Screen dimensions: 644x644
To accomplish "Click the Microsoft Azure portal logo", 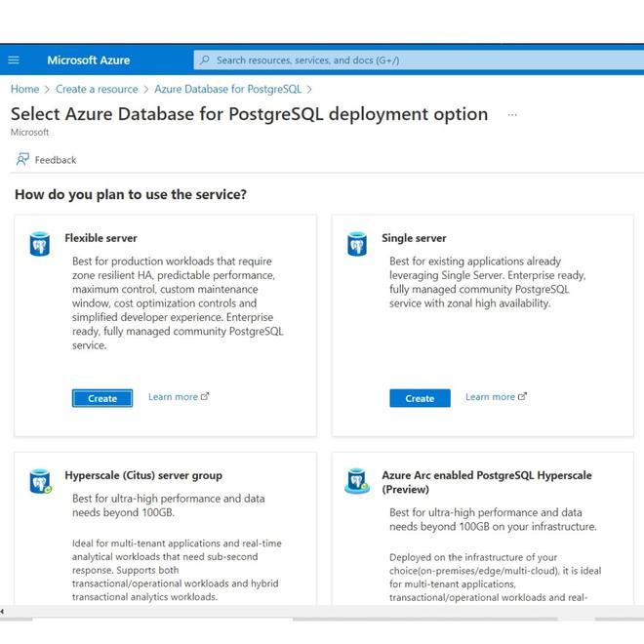I will pyautogui.click(x=88, y=60).
